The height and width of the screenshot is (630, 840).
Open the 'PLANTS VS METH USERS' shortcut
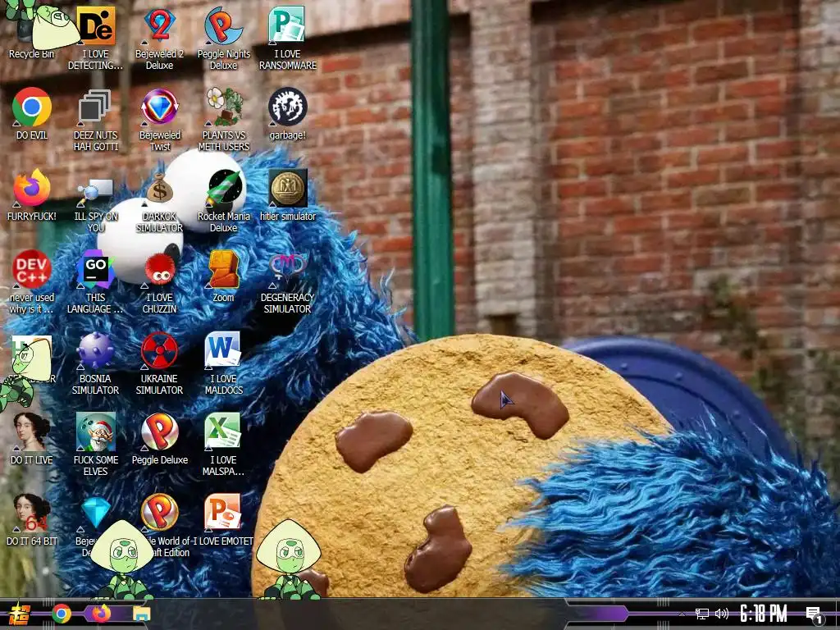tap(223, 120)
